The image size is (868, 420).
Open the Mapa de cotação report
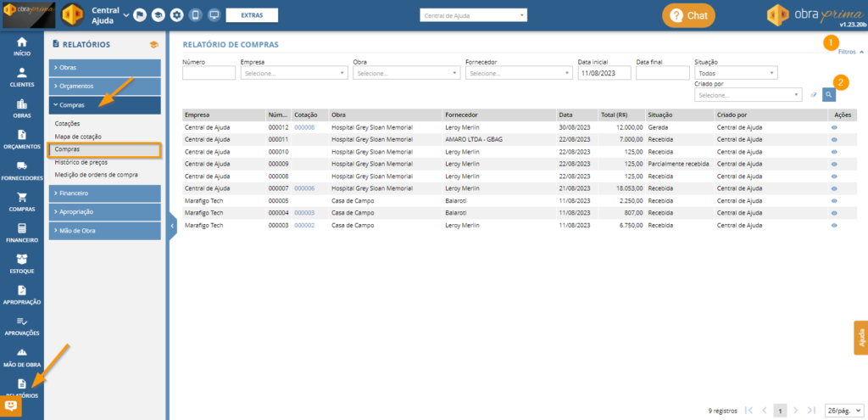[78, 137]
